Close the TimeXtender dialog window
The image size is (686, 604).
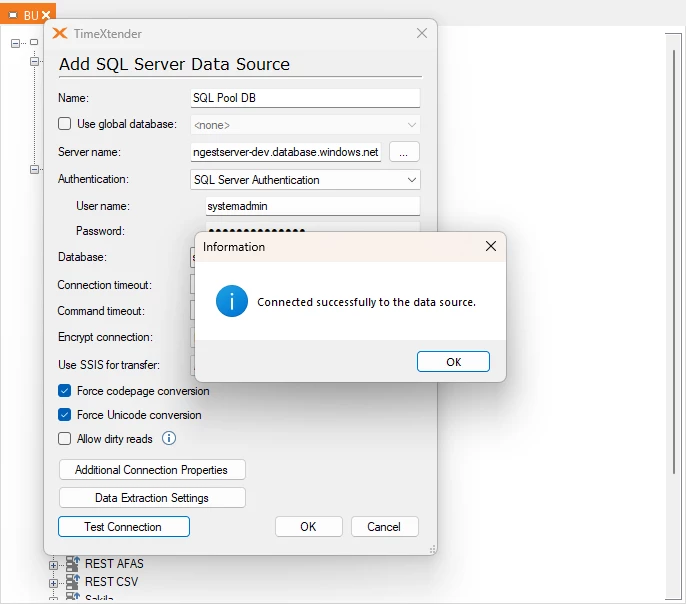(x=421, y=33)
